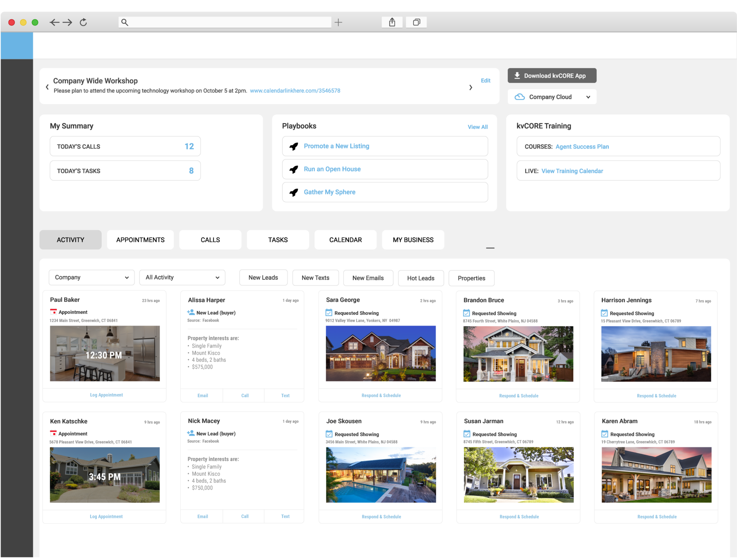Click the rocket icon beside Promote a New Listing
737x560 pixels.
pyautogui.click(x=294, y=146)
